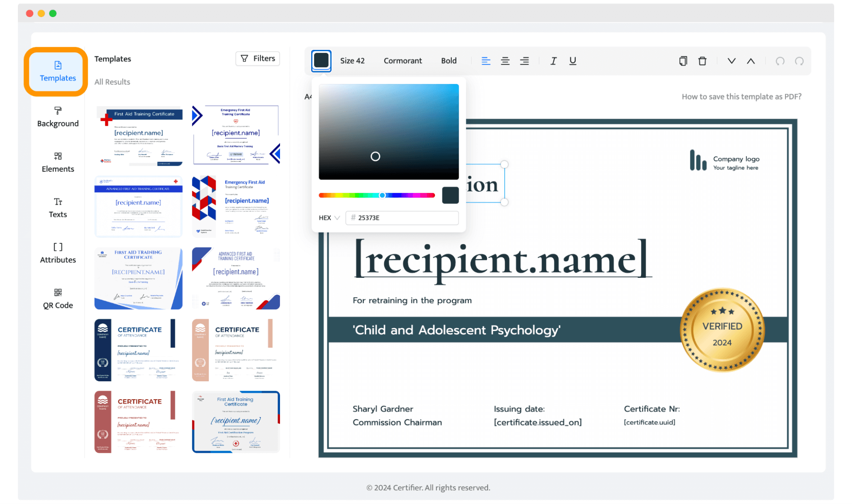This screenshot has height=504, width=852.
Task: Toggle underline formatting
Action: click(572, 61)
